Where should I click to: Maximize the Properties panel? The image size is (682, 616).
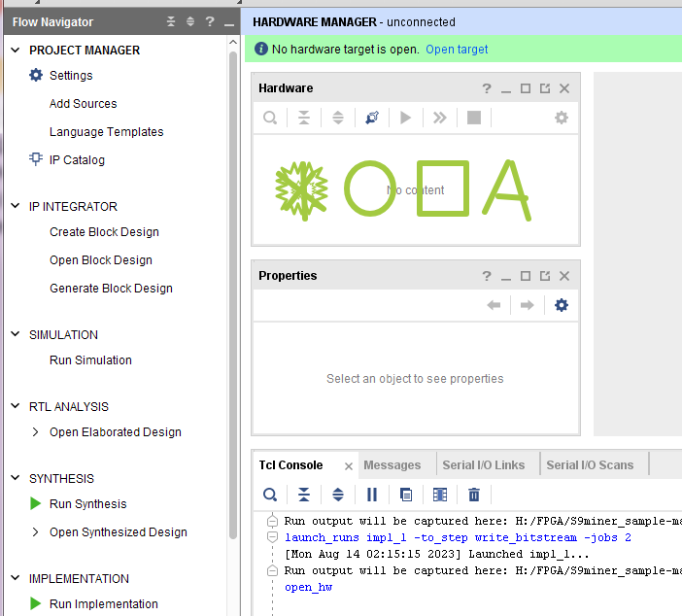pos(526,276)
